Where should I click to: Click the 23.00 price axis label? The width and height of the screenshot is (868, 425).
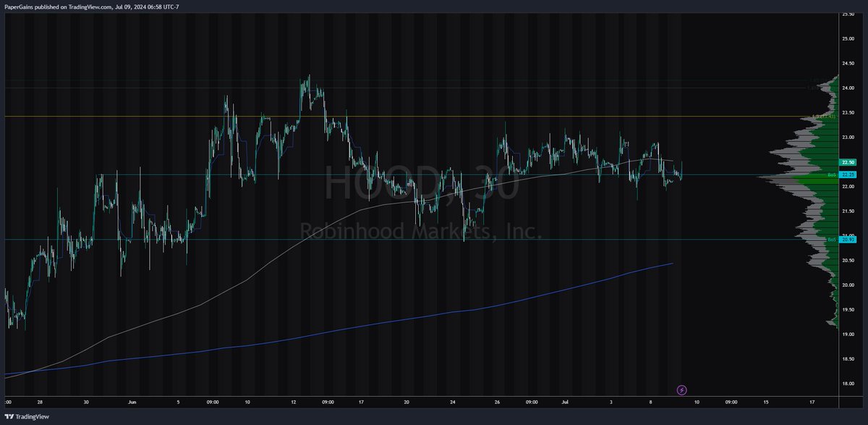pyautogui.click(x=848, y=138)
